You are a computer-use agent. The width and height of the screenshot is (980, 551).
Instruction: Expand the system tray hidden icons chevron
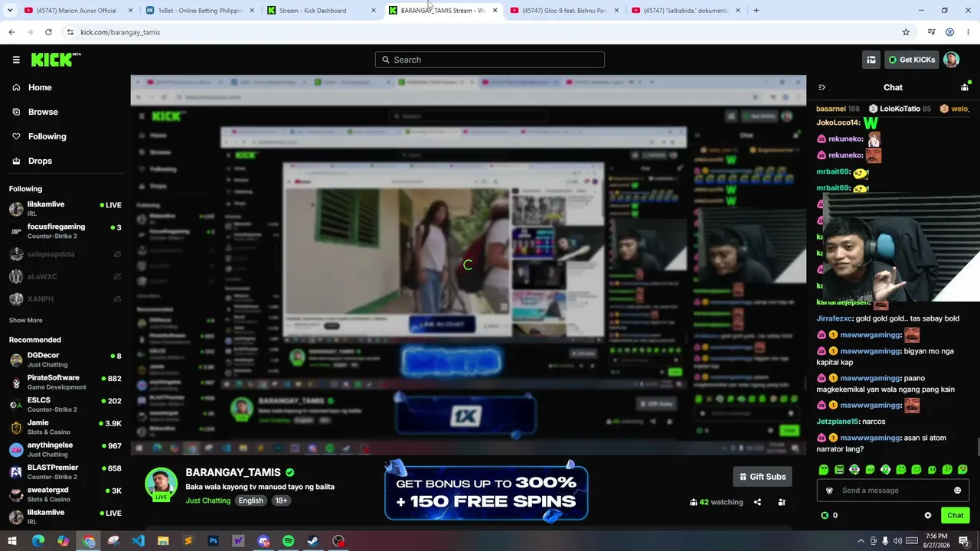[x=861, y=541]
